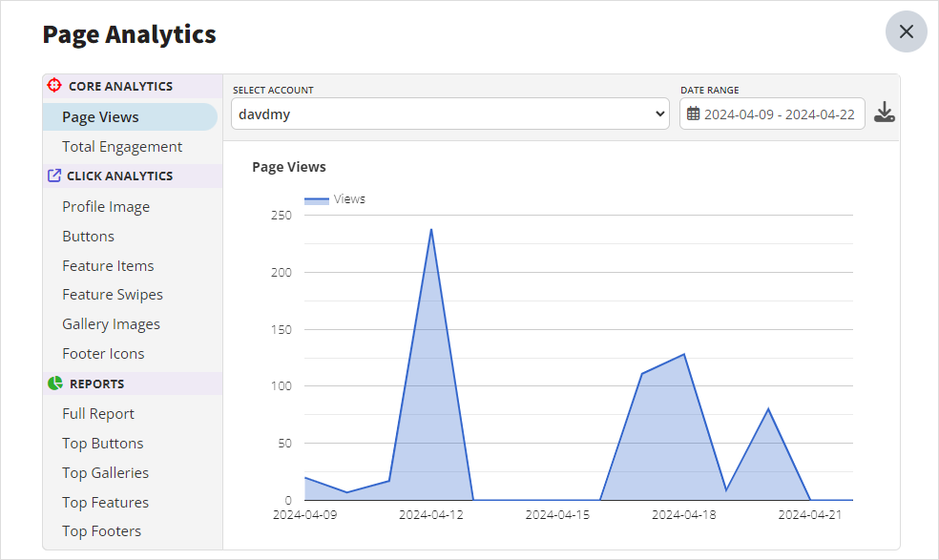Click the Click Analytics external-link icon

[53, 176]
